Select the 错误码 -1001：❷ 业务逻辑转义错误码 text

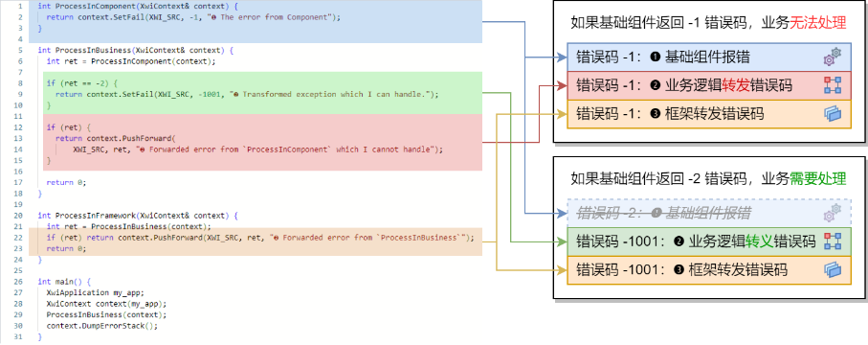696,241
